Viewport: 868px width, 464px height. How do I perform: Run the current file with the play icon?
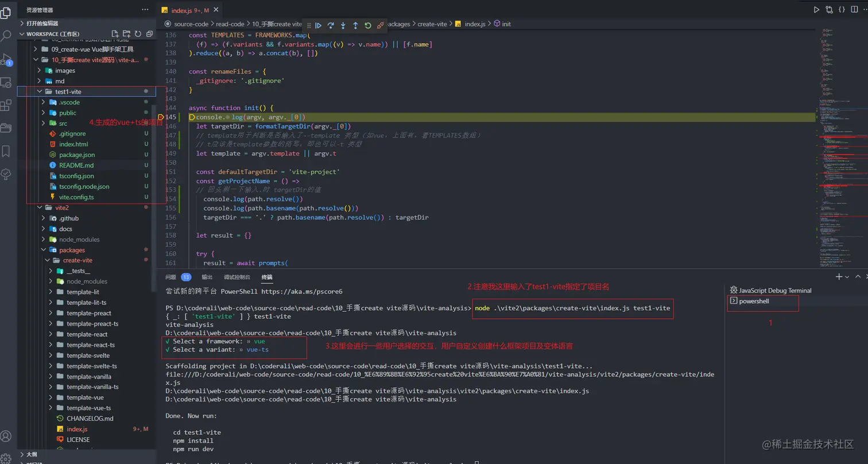pos(816,10)
